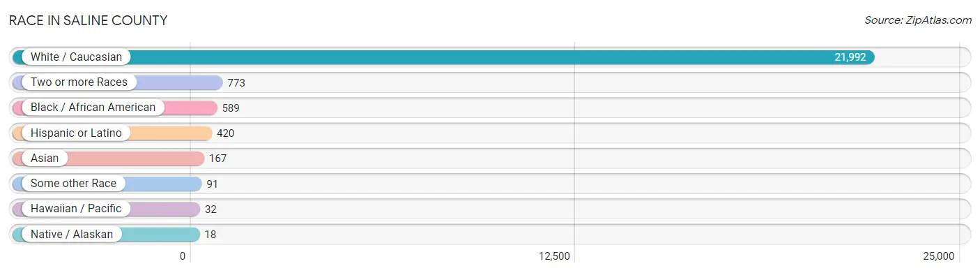Click the Race in Saline County title
This screenshot has height=273, width=980.
pyautogui.click(x=88, y=20)
